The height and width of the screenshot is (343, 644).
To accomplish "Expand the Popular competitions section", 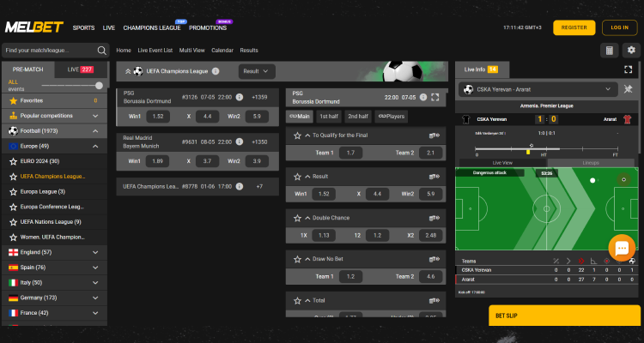I will (95, 116).
